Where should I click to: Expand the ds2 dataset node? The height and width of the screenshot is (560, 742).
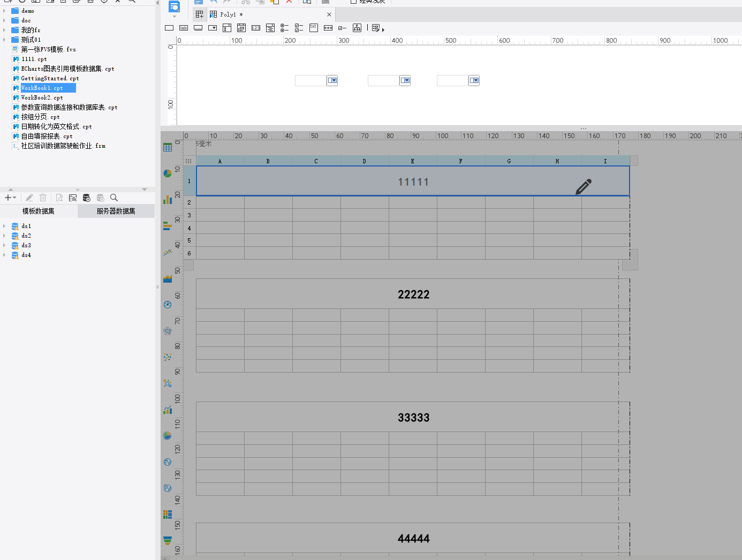(x=4, y=236)
